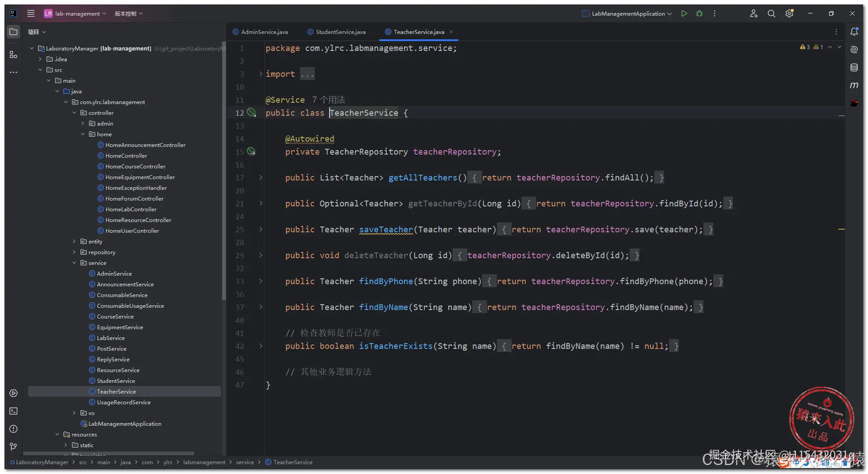The image size is (868, 474).
Task: Switch to the StudentService.java tab
Action: (x=340, y=32)
